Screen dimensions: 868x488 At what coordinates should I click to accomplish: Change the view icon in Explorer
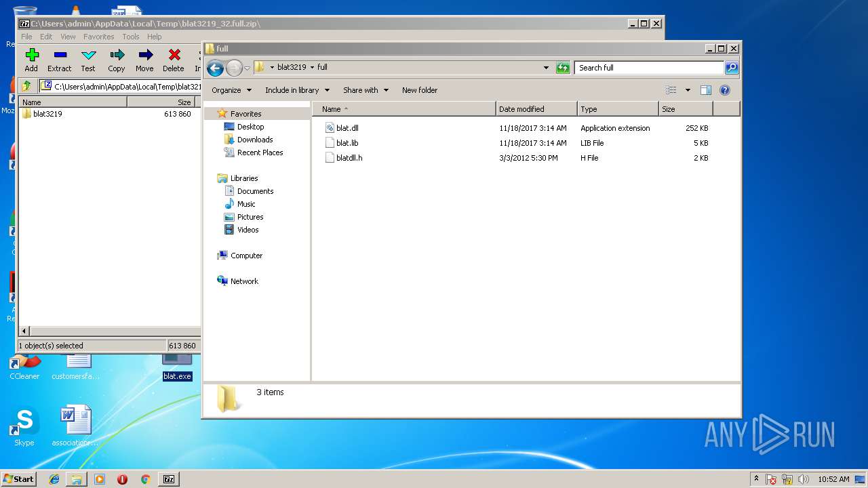click(x=671, y=90)
